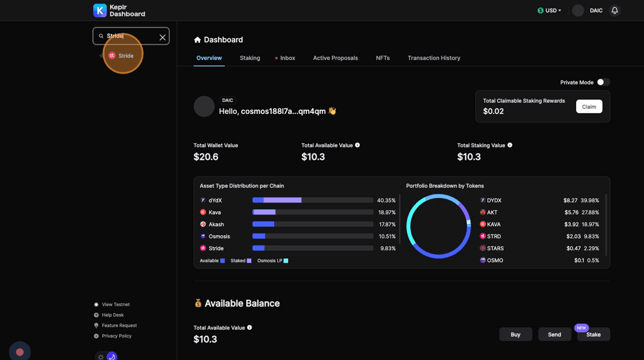The image size is (644, 360).
Task: Click the AKT token icon in portfolio breakdown
Action: (483, 212)
